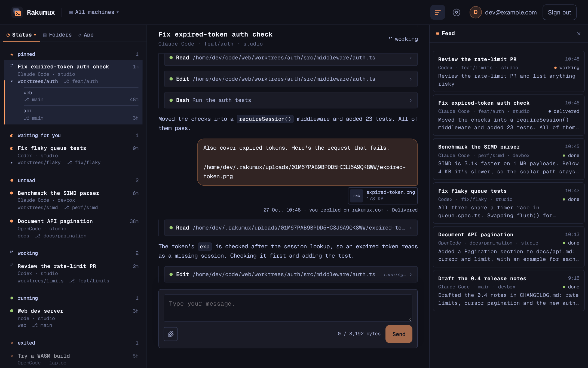Click the paperclip attach button
Viewport: 588px width, 368px height.
coord(171,334)
